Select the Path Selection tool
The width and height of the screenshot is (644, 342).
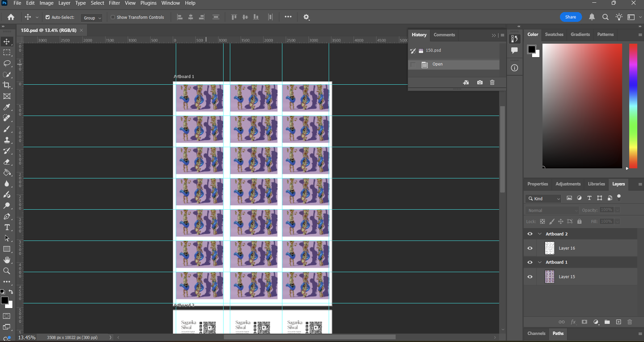click(7, 238)
